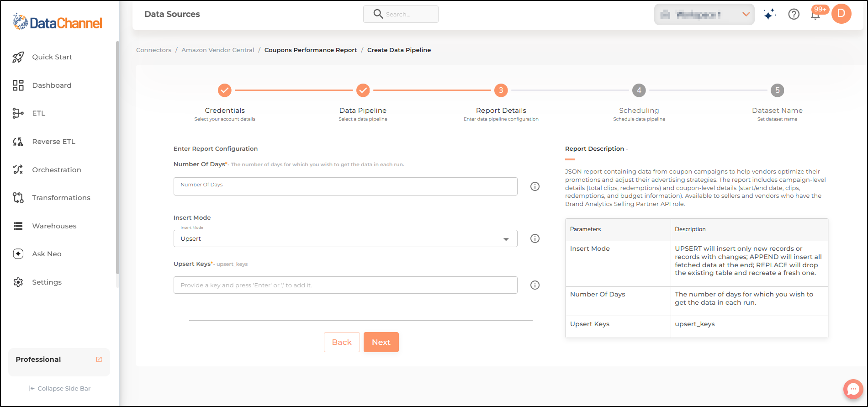Open Dashboard from sidebar

point(52,85)
